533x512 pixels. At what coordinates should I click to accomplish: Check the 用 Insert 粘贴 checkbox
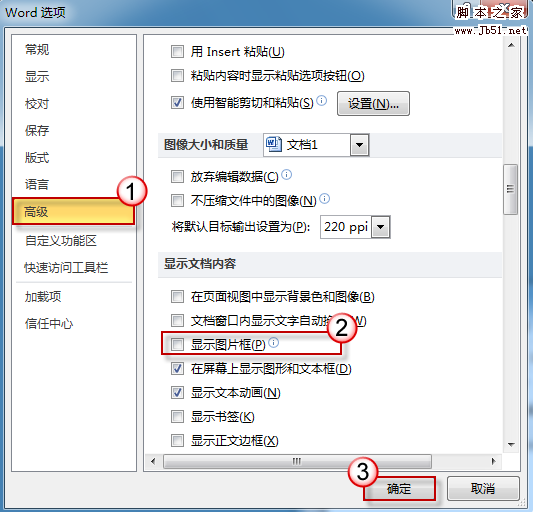[x=177, y=52]
